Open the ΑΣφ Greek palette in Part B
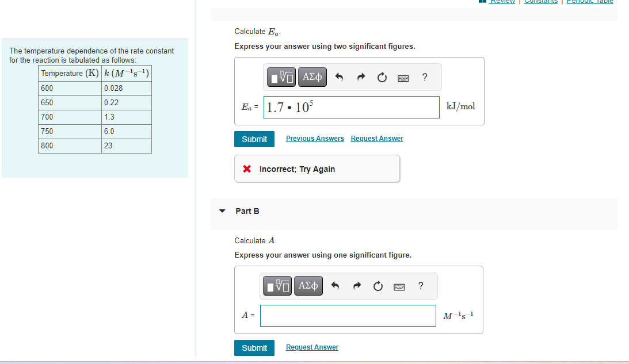 (x=308, y=286)
